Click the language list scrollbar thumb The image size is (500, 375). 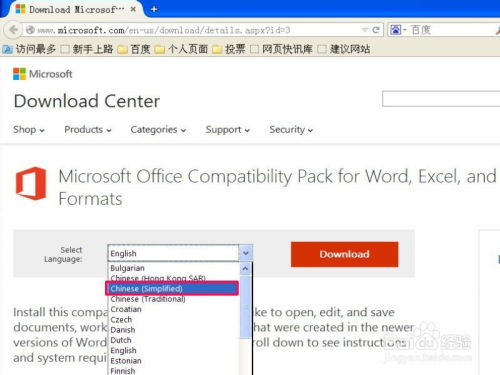[x=246, y=307]
